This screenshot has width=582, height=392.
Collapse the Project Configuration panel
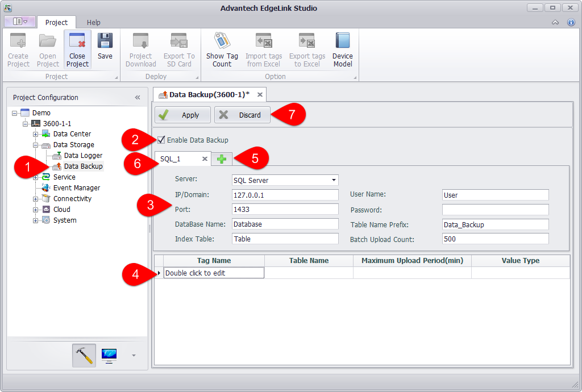(138, 97)
